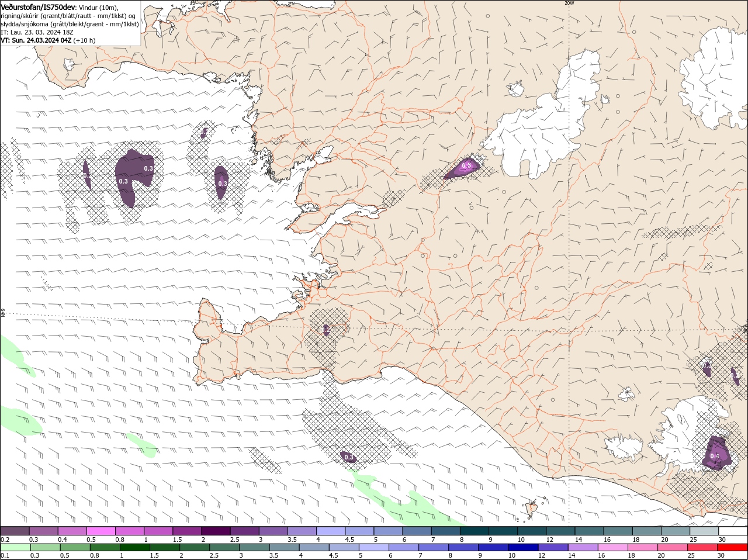Viewport: 748px width, 560px height.
Task: Pick the lower-row swatch labeled 25
Action: (x=703, y=547)
